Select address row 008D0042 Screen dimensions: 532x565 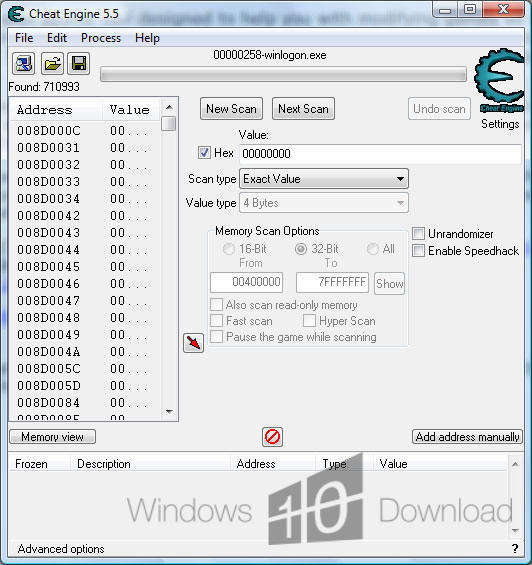click(84, 215)
